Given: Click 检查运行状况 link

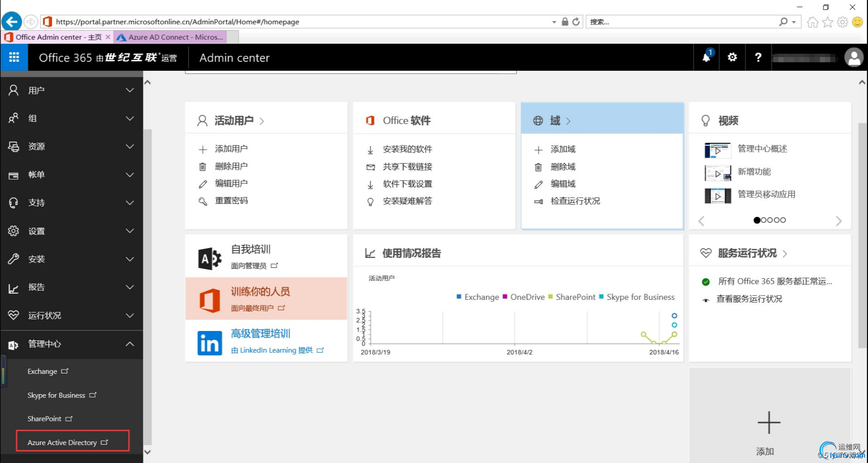Looking at the screenshot, I should (x=576, y=201).
